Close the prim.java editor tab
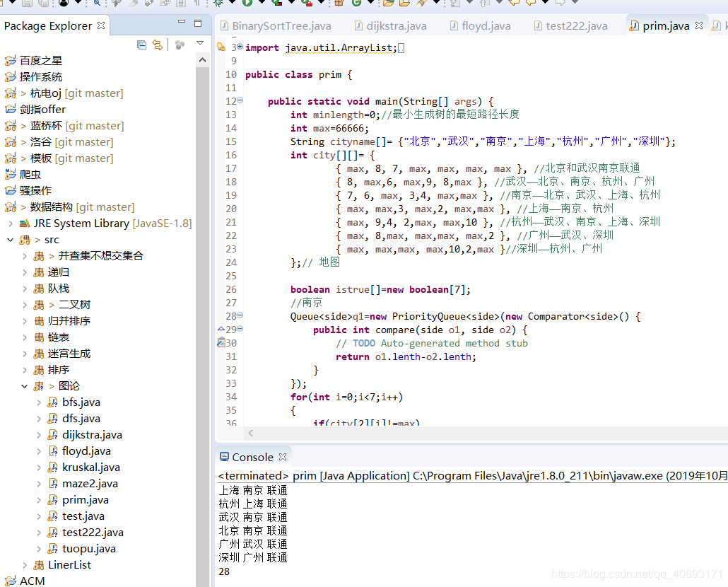 (x=699, y=25)
